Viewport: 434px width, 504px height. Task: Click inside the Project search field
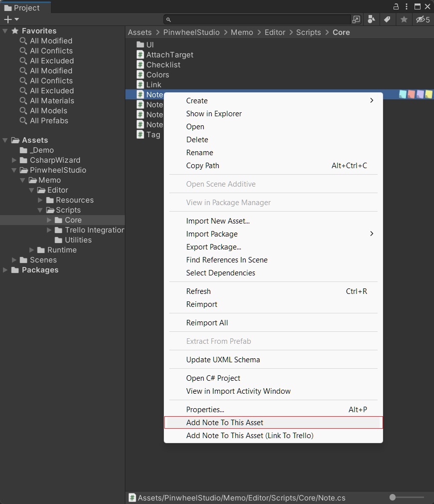[x=257, y=19]
